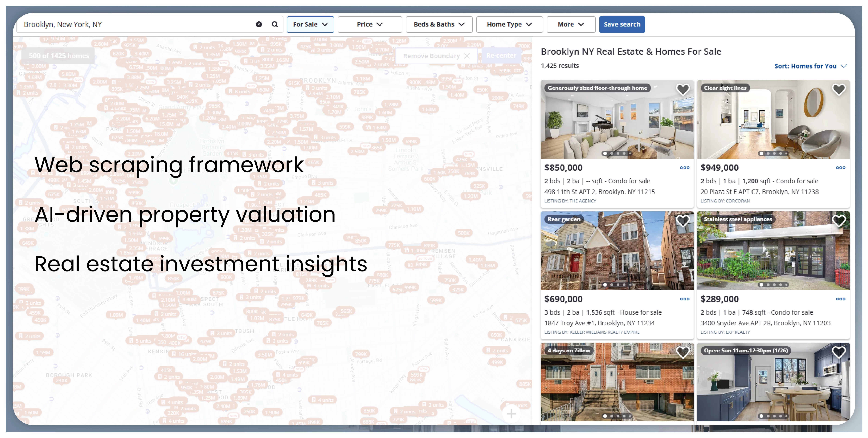Screen dimensions: 868x438
Task: Favorite the $949,000 condo listing
Action: 839,90
